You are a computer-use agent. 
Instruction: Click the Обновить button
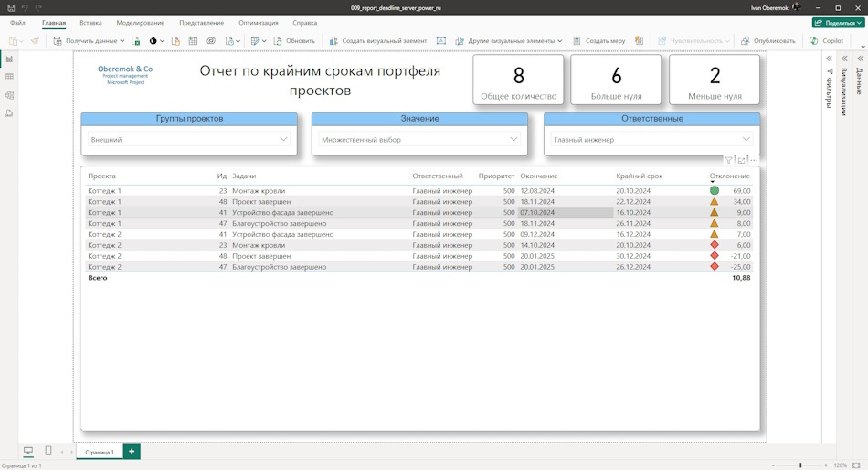[294, 41]
